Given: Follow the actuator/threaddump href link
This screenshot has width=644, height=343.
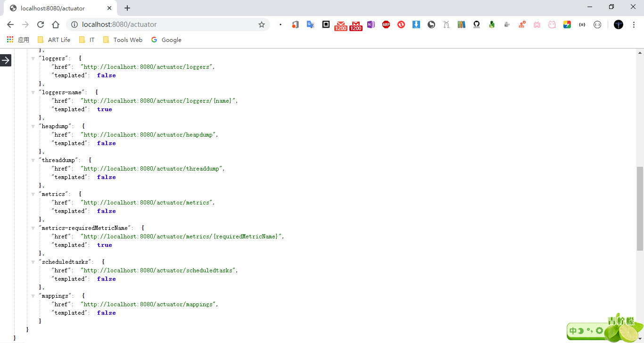Looking at the screenshot, I should (151, 169).
